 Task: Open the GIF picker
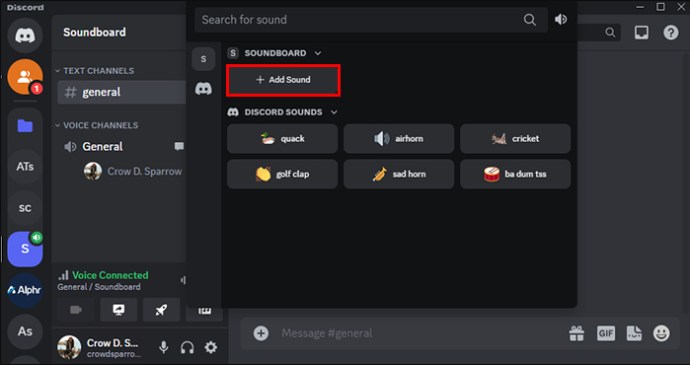[x=606, y=333]
